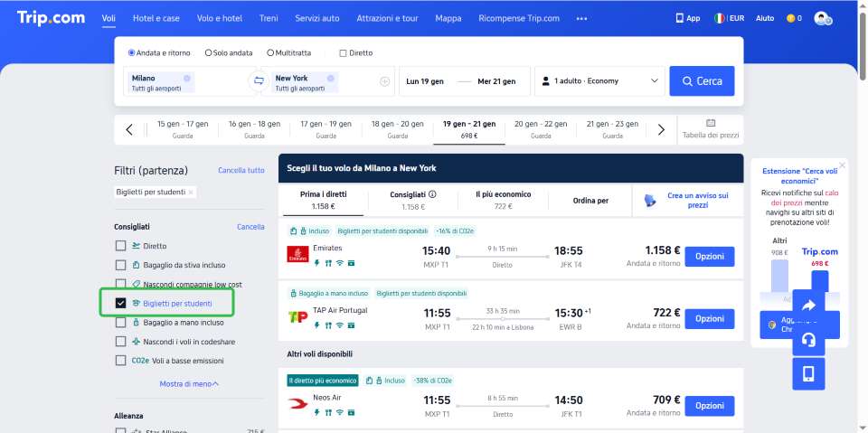
Task: Enable the Diretto filter under Consigliati
Action: 120,246
